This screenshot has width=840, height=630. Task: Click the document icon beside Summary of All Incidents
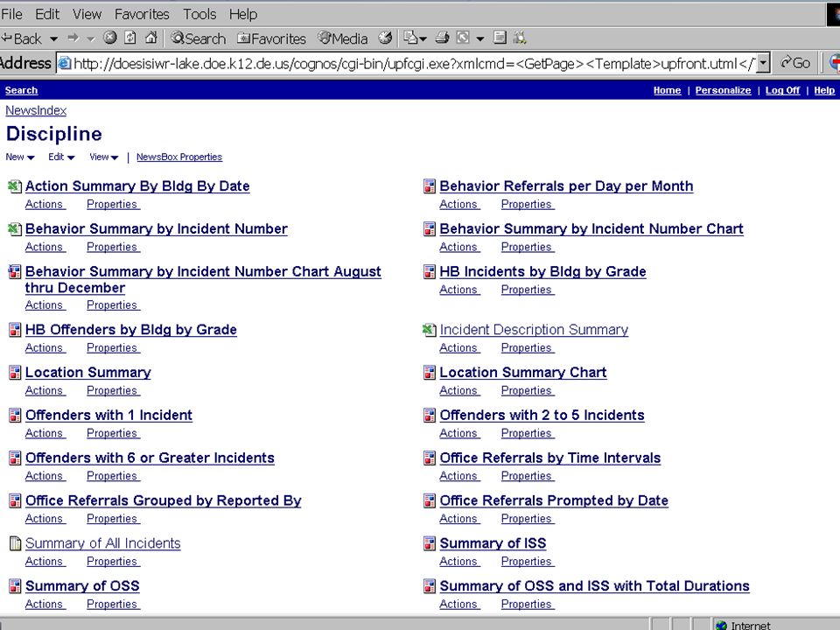coord(15,543)
